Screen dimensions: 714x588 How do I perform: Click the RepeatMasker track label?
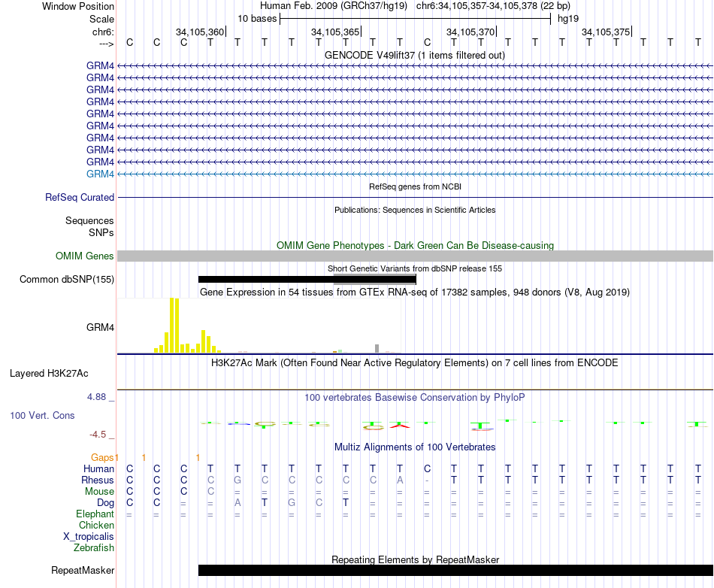[83, 570]
